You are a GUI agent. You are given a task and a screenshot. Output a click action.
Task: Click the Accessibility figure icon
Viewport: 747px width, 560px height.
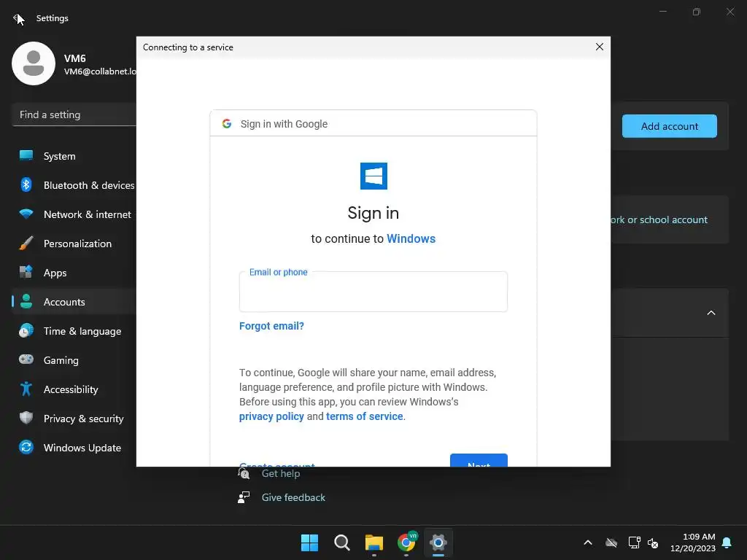26,389
